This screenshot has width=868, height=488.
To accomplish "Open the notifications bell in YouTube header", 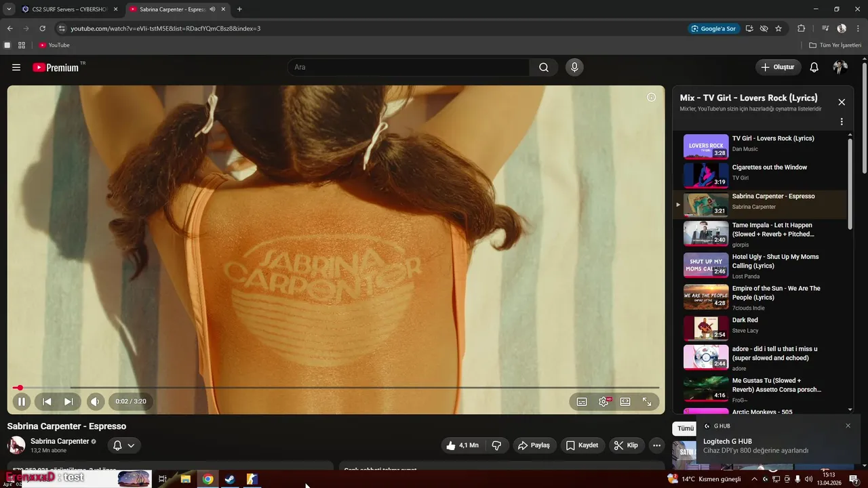I will click(x=814, y=67).
